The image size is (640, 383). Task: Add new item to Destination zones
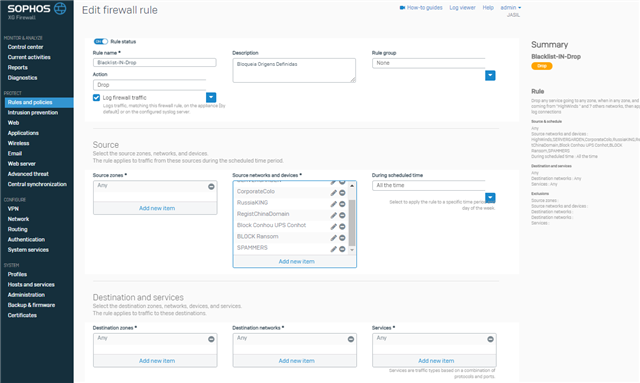[157, 361]
